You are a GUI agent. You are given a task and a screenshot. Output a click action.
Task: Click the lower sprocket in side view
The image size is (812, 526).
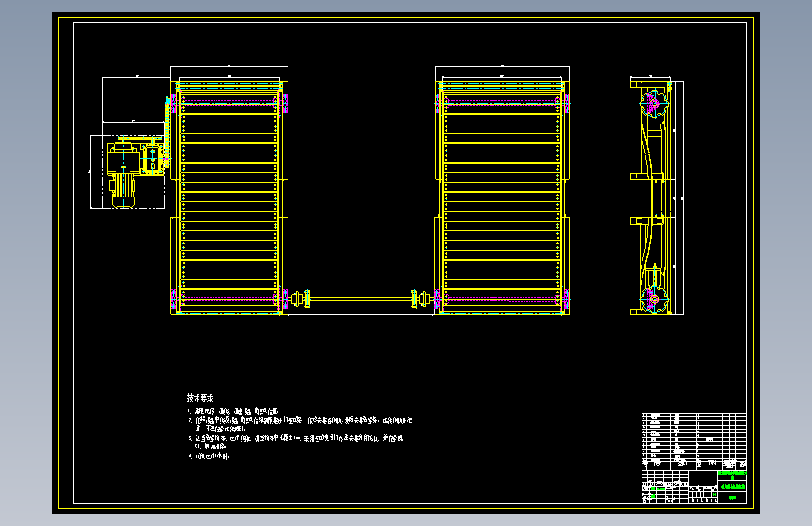click(654, 300)
